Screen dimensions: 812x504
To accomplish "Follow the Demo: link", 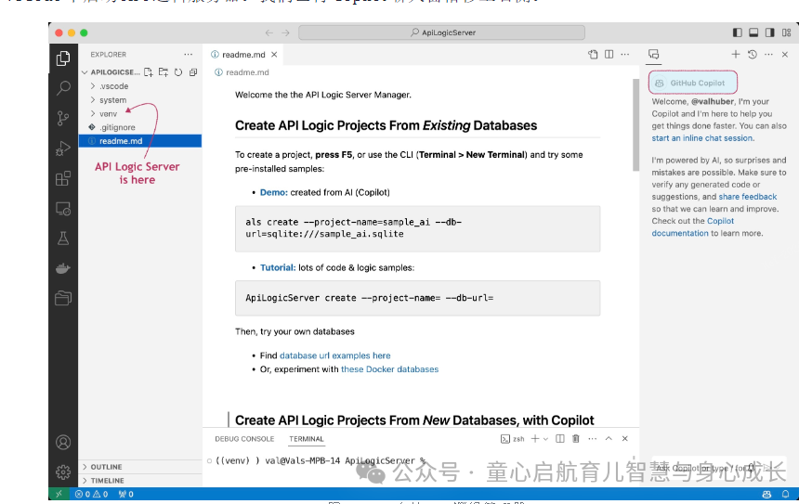I will 273,192.
